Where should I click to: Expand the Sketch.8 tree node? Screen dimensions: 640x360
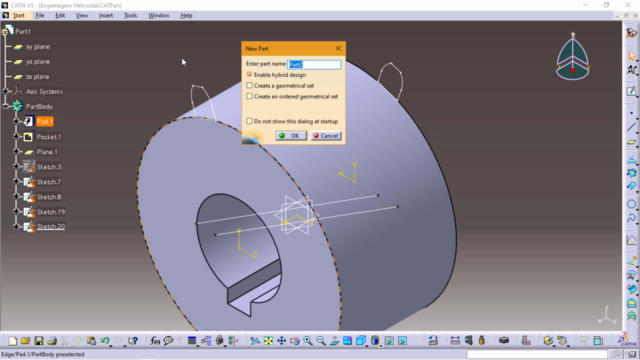(16, 196)
